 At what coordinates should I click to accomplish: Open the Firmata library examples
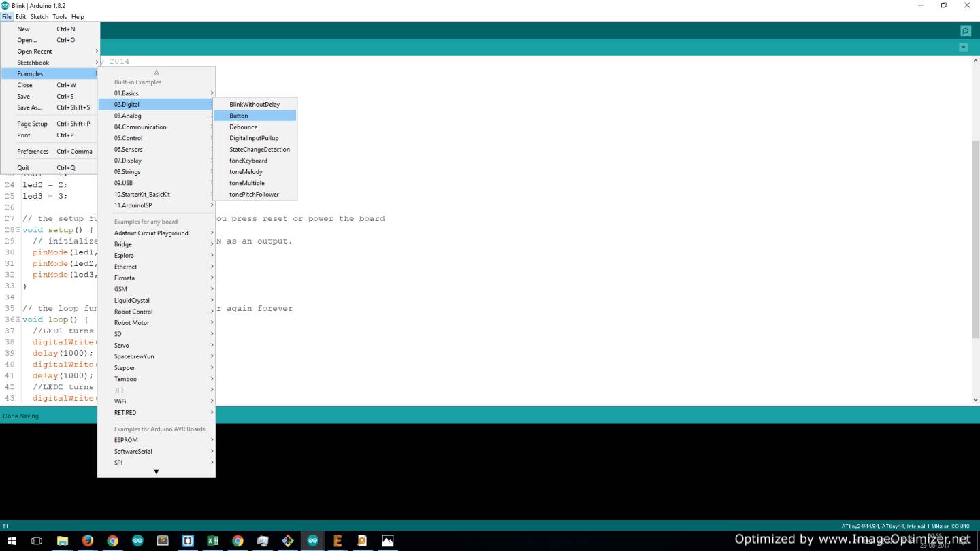coord(157,278)
